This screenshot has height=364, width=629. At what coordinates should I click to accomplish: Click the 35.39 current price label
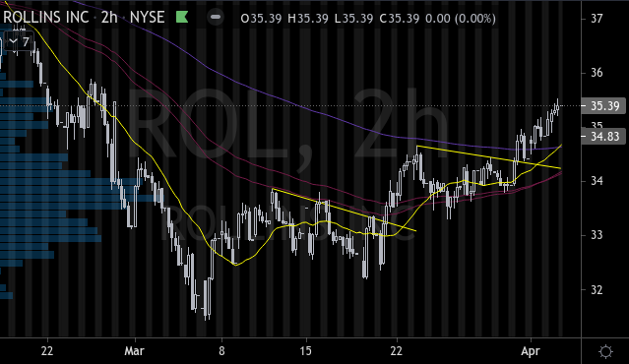[604, 106]
